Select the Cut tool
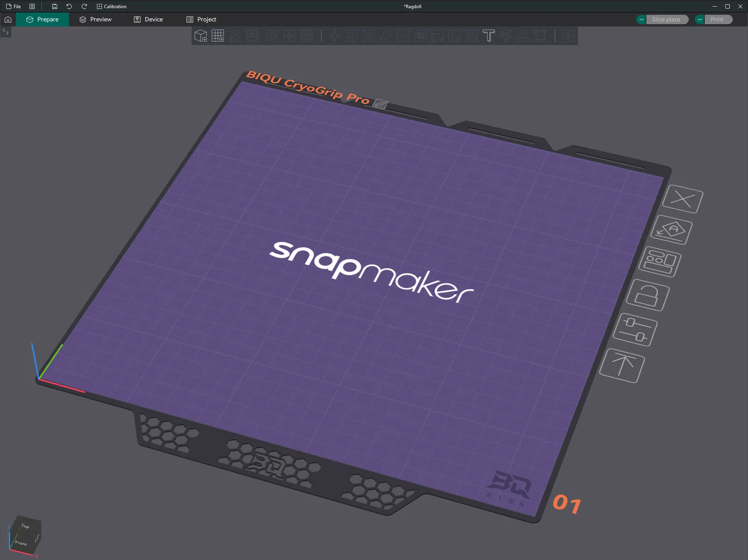This screenshot has height=560, width=748. (x=403, y=36)
